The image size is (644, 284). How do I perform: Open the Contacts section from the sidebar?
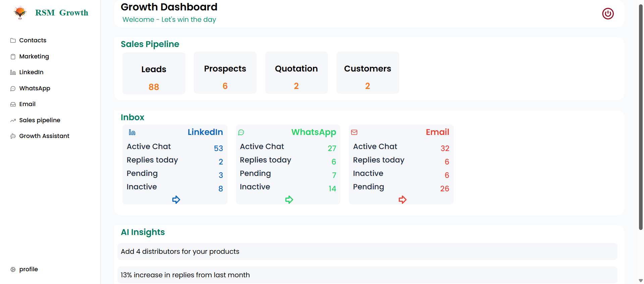33,40
